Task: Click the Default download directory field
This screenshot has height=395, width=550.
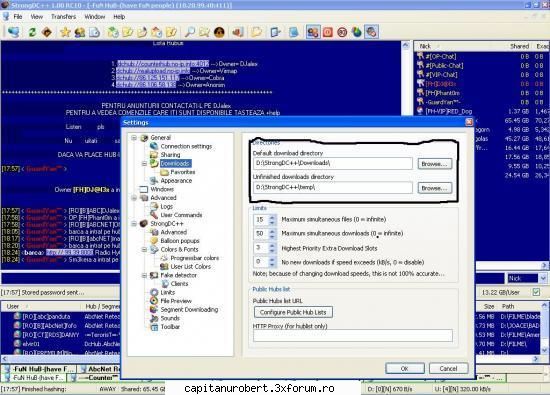Action: pos(333,163)
